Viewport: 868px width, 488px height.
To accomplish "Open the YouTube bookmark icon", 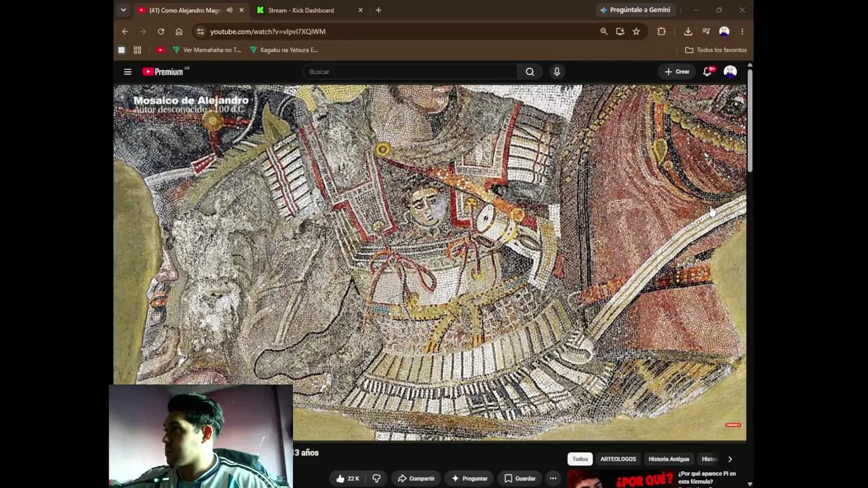I will pos(161,49).
